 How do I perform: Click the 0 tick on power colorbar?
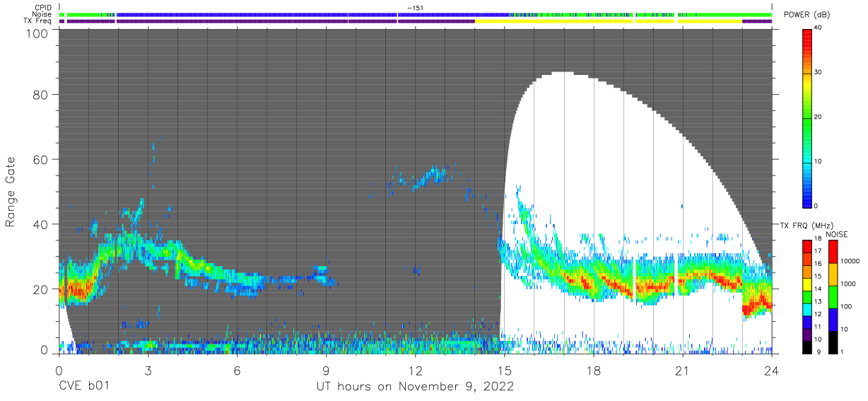click(817, 206)
